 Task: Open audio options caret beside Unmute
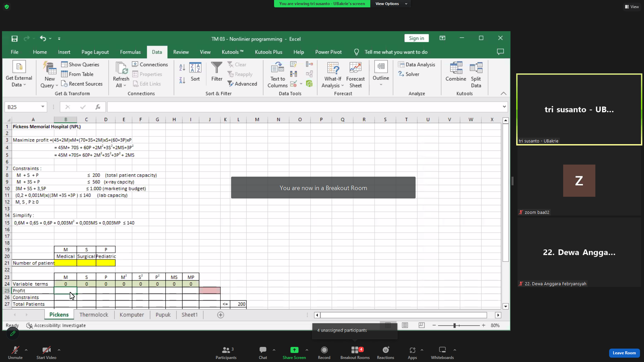click(26, 350)
